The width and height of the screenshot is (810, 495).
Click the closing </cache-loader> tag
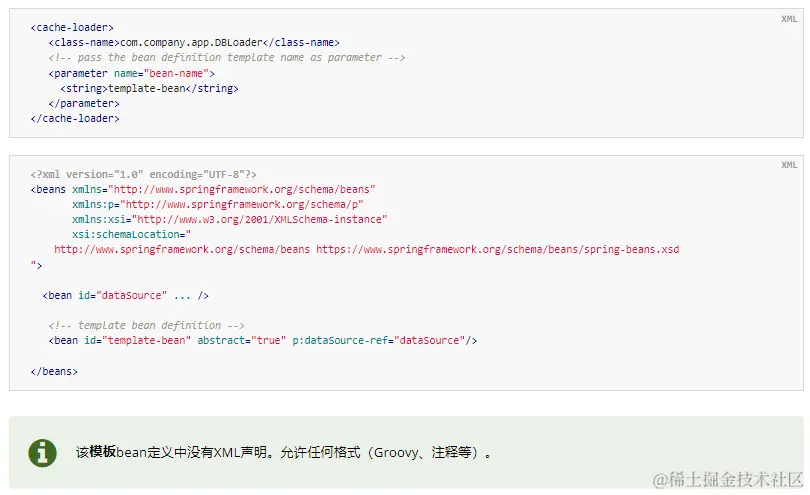click(x=75, y=118)
